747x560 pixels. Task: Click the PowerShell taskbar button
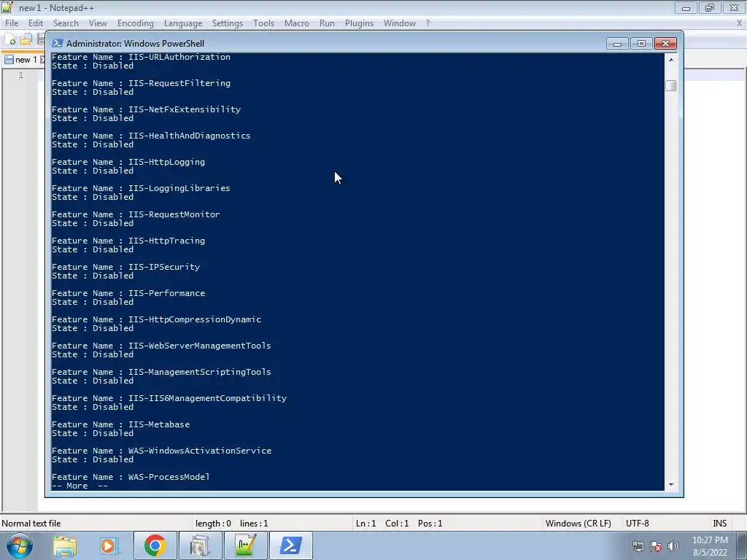point(291,545)
